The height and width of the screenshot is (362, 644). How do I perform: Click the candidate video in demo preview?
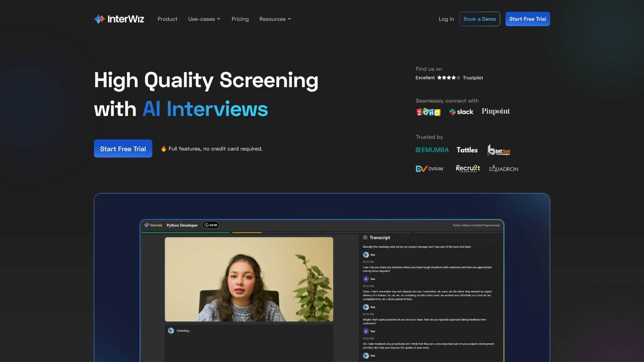point(249,279)
